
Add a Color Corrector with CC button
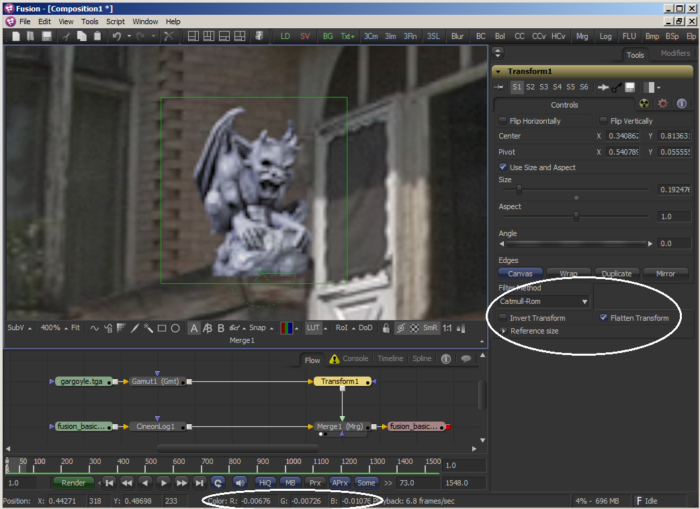519,36
